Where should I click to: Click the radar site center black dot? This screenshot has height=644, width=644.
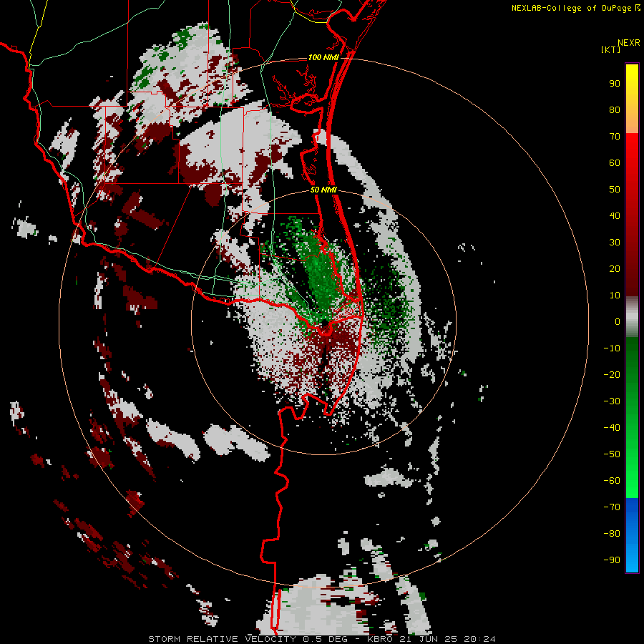(324, 323)
